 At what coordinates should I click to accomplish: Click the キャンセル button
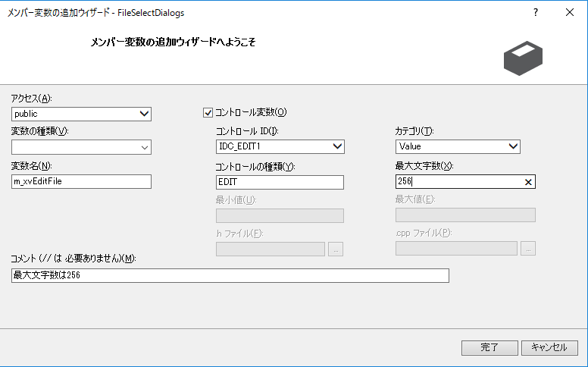click(549, 348)
